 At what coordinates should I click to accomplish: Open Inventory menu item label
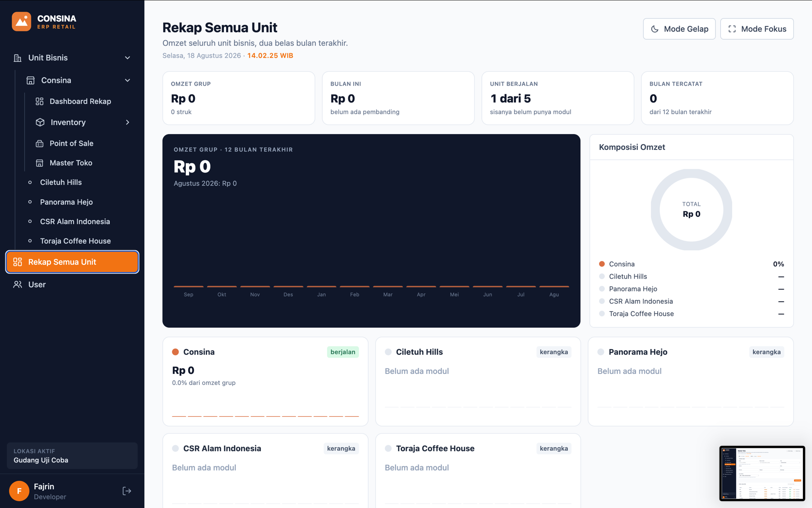68,122
